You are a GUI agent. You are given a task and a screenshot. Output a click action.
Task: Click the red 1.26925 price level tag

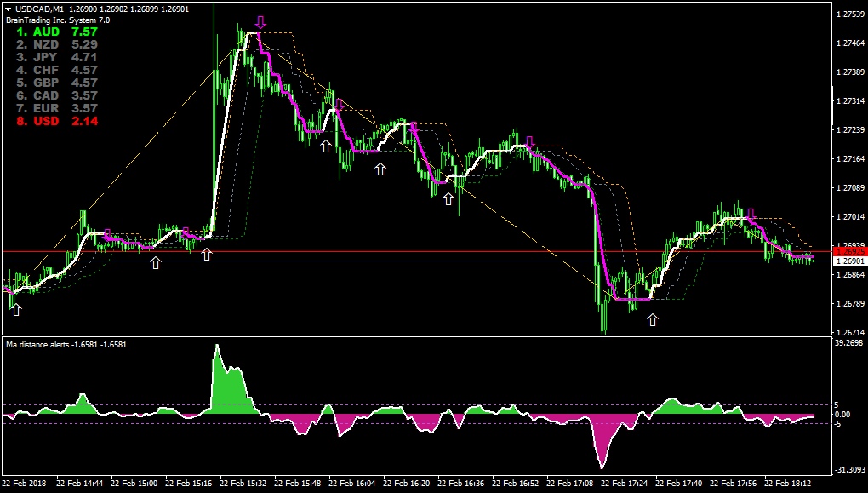(849, 252)
